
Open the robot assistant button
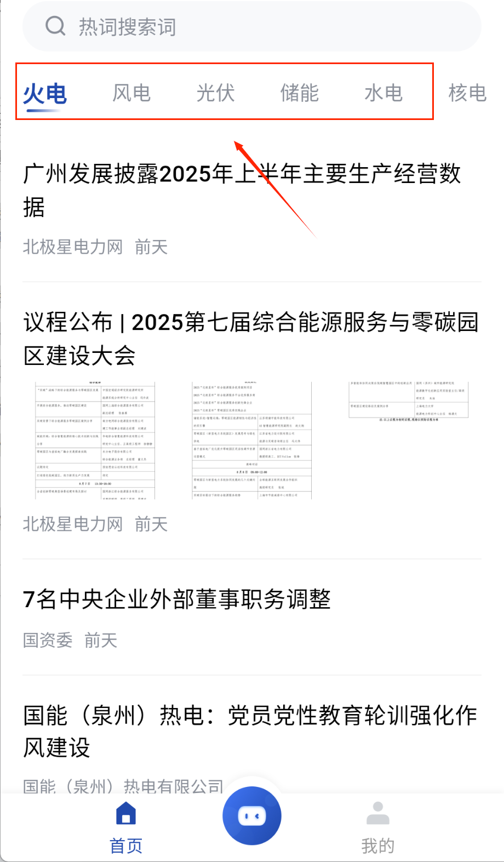[252, 816]
